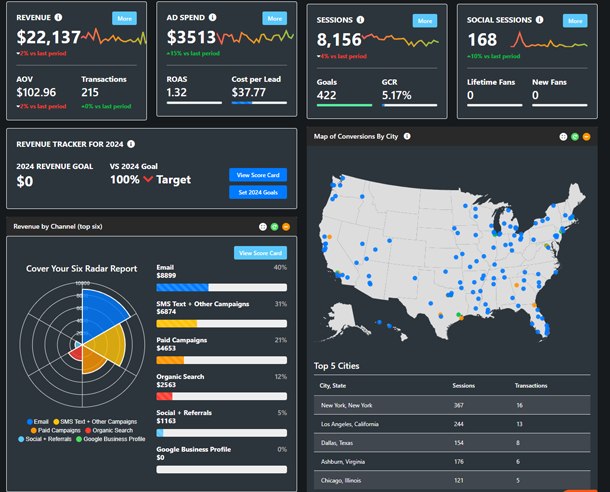Refresh Revenue by Channel with green icon

[x=275, y=227]
